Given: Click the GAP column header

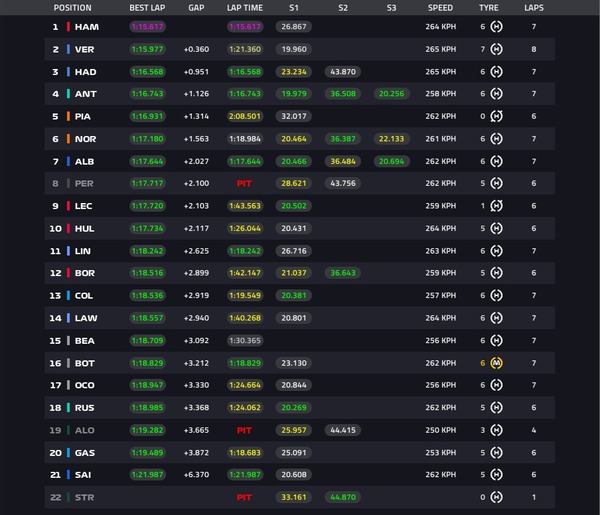Looking at the screenshot, I should click(x=196, y=8).
